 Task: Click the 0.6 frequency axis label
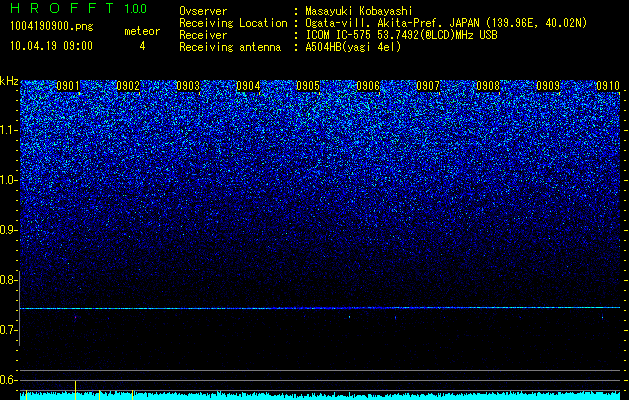click(9, 380)
